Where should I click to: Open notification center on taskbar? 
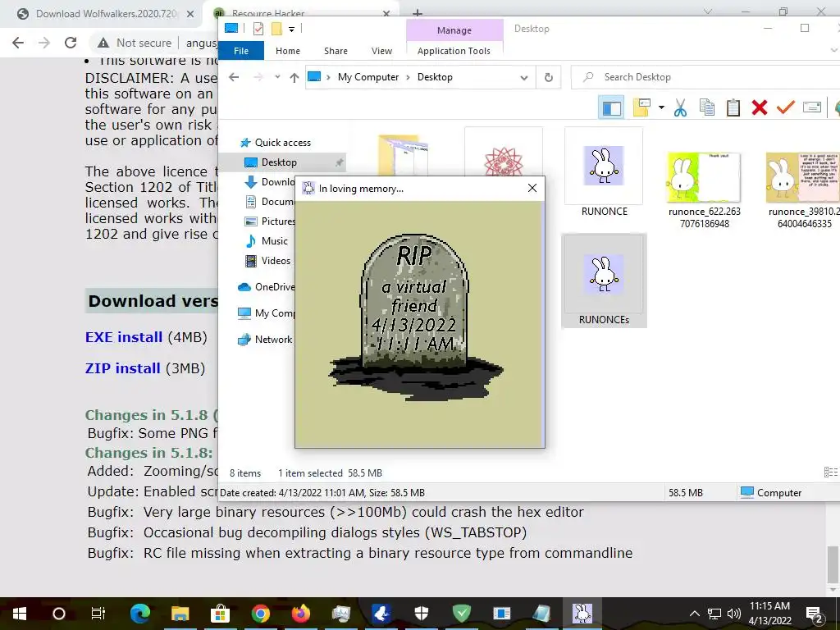[x=815, y=614]
